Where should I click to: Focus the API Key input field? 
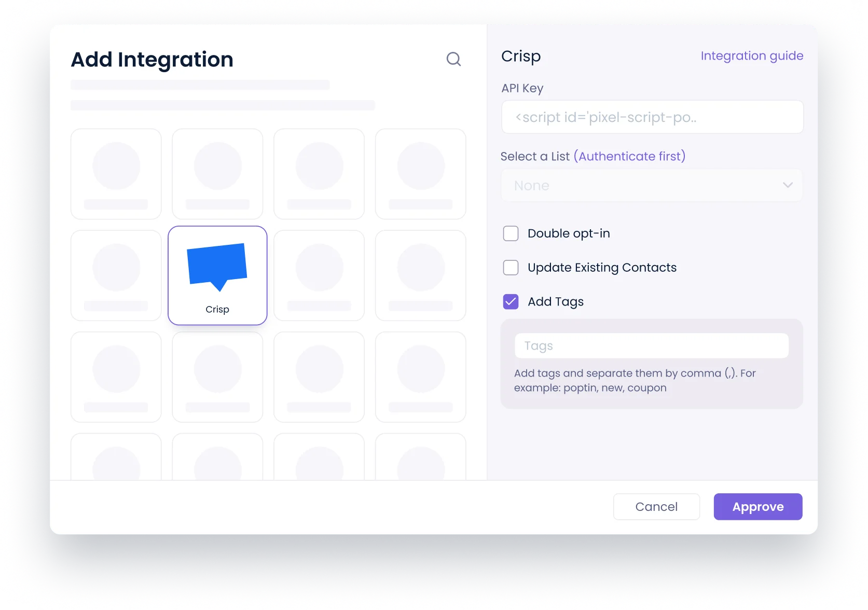[652, 117]
